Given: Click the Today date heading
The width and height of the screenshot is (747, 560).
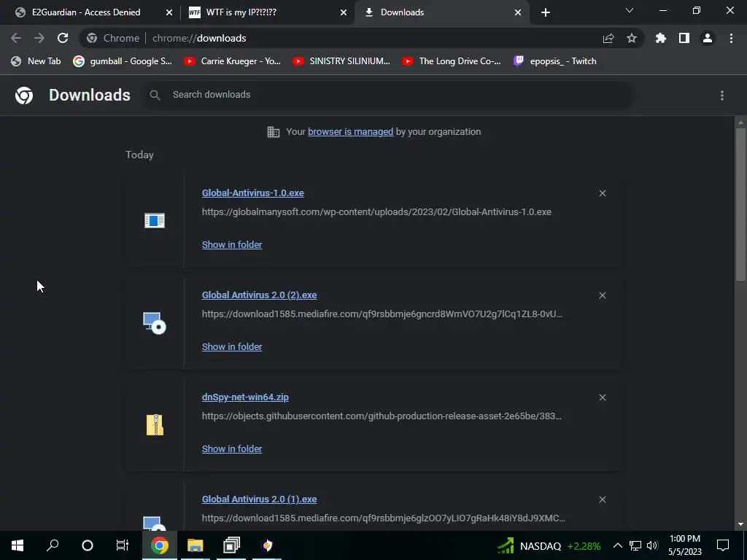Looking at the screenshot, I should [139, 155].
